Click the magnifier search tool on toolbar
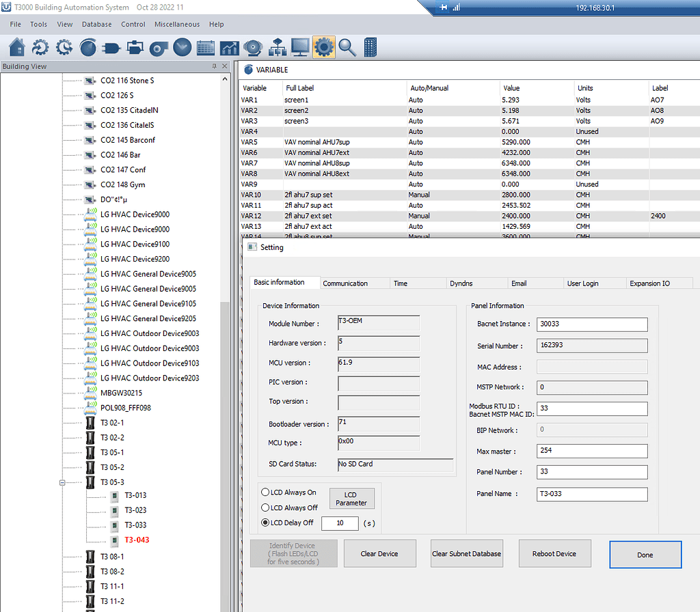This screenshot has width=700, height=612. [346, 47]
